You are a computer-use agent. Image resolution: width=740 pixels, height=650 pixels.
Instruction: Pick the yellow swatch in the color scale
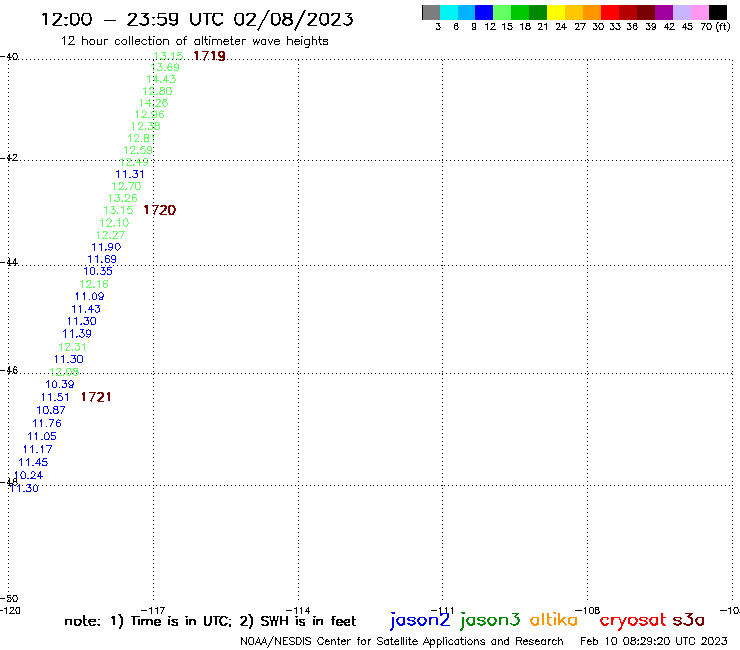pyautogui.click(x=556, y=12)
